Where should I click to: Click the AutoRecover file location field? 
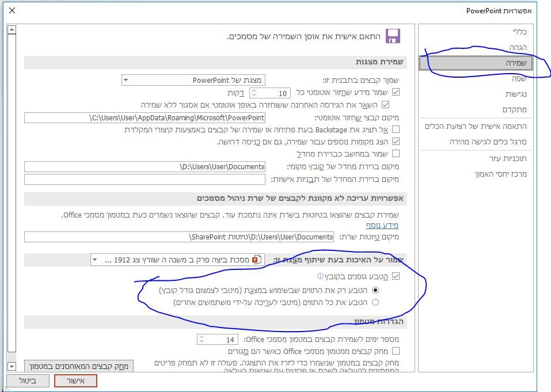point(145,117)
